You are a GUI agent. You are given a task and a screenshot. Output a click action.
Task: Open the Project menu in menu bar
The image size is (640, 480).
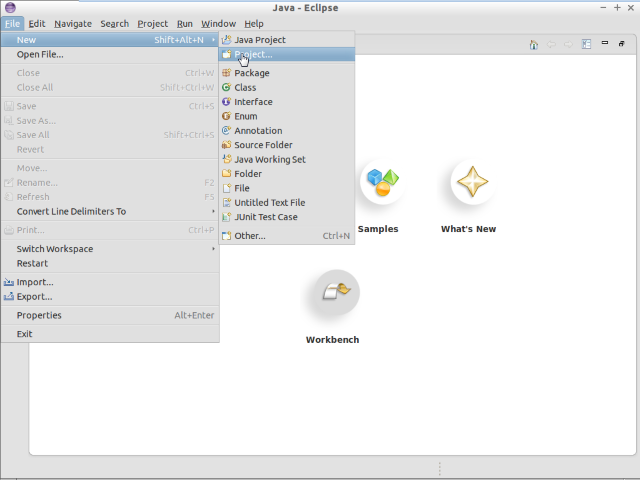[x=153, y=24]
